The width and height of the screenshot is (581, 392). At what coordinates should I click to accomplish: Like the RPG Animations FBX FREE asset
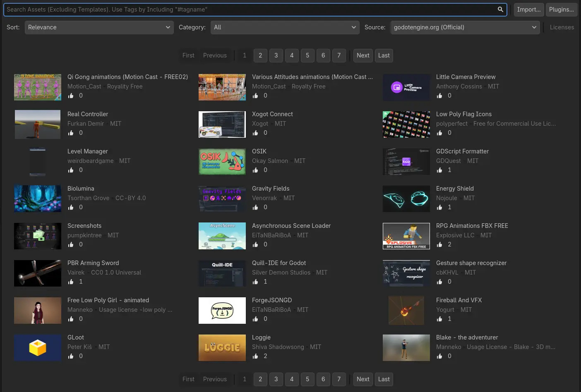tap(439, 244)
